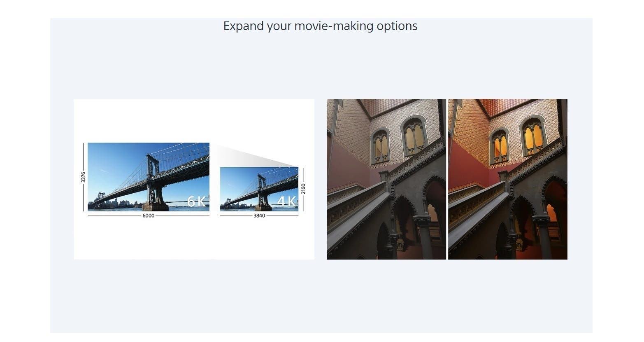Click the 3376 height dimension label
This screenshot has width=644, height=342.
pos(83,177)
